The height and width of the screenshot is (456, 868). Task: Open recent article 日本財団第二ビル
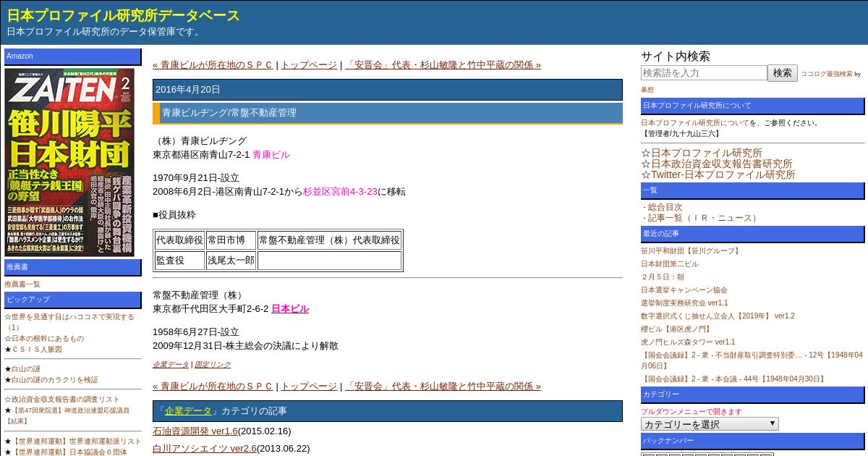click(670, 263)
